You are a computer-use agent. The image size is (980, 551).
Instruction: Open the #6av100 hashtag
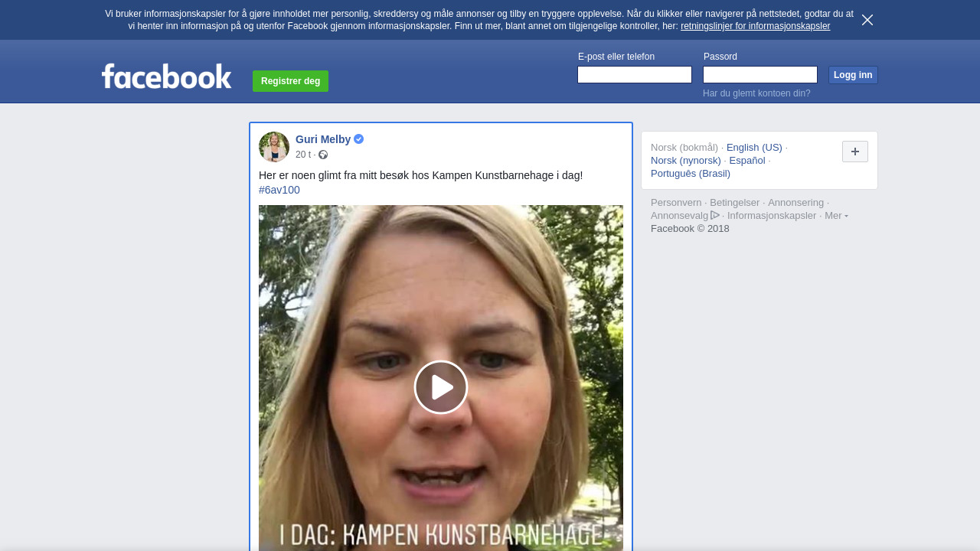(x=279, y=190)
